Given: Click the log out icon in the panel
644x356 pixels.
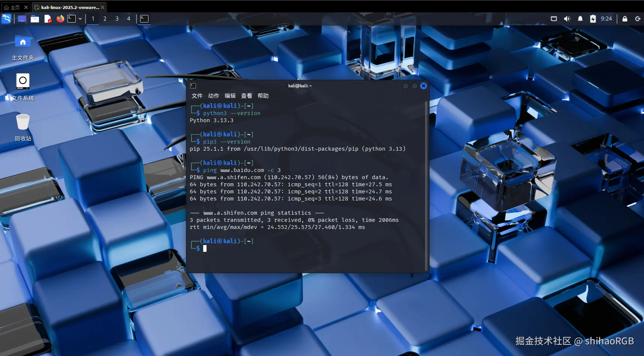Looking at the screenshot, I should 638,19.
